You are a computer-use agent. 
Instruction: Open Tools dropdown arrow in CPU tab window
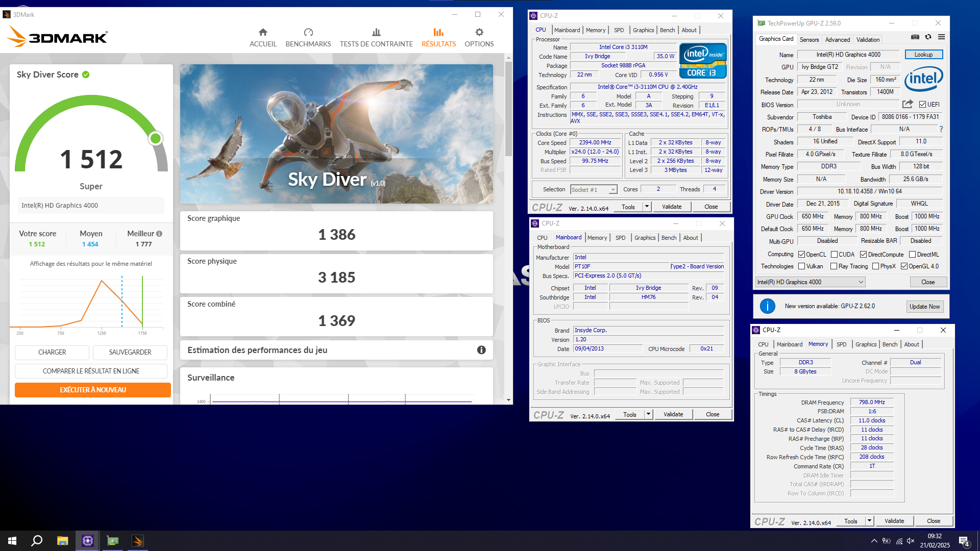[647, 207]
